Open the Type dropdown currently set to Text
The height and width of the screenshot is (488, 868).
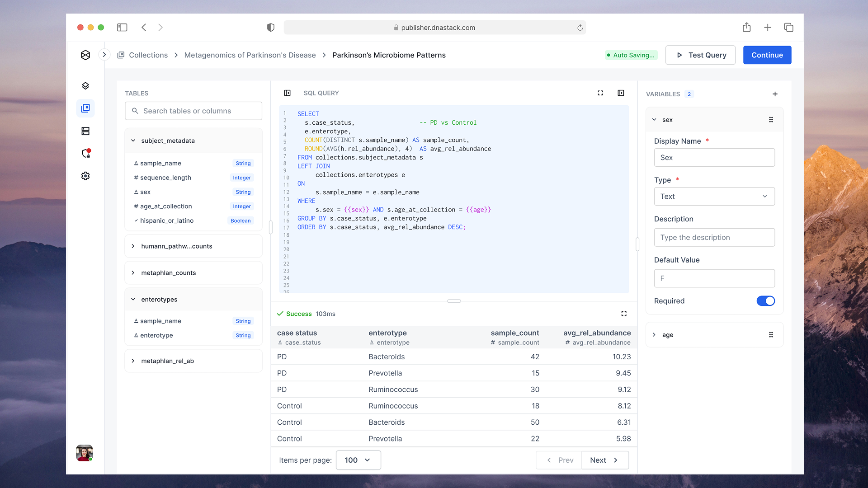pyautogui.click(x=714, y=196)
